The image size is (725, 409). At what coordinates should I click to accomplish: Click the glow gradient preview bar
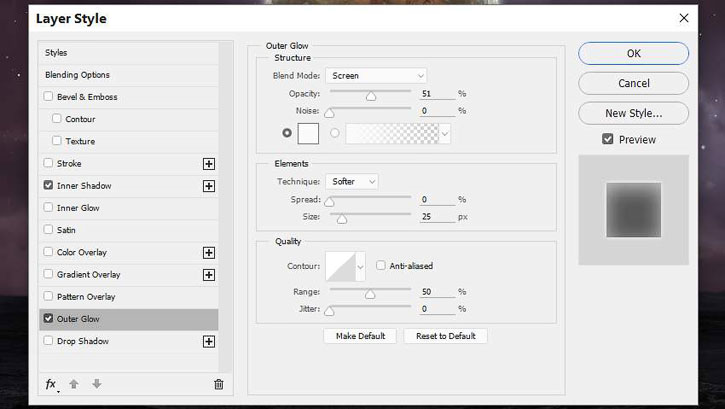tap(392, 134)
